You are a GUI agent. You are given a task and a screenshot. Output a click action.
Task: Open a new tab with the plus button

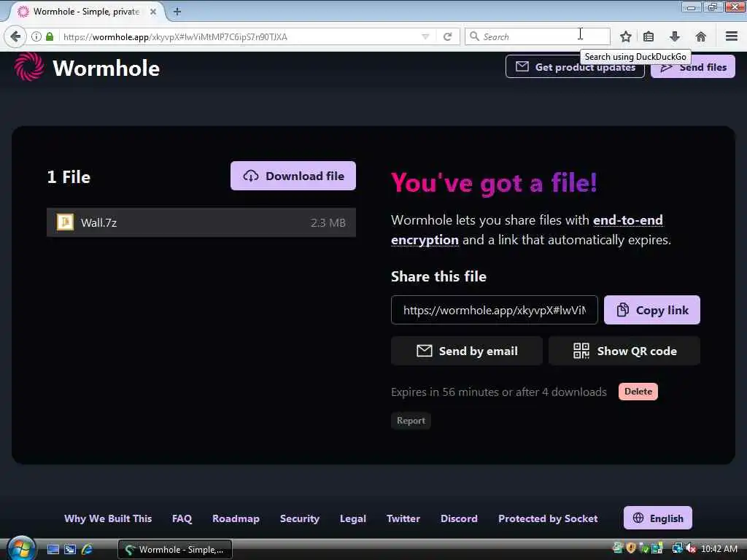pyautogui.click(x=177, y=12)
